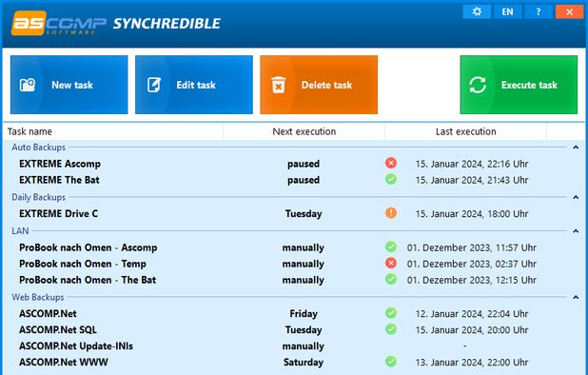This screenshot has height=375, width=588.
Task: Select the EXTREME Ascomp task
Action: coord(60,164)
